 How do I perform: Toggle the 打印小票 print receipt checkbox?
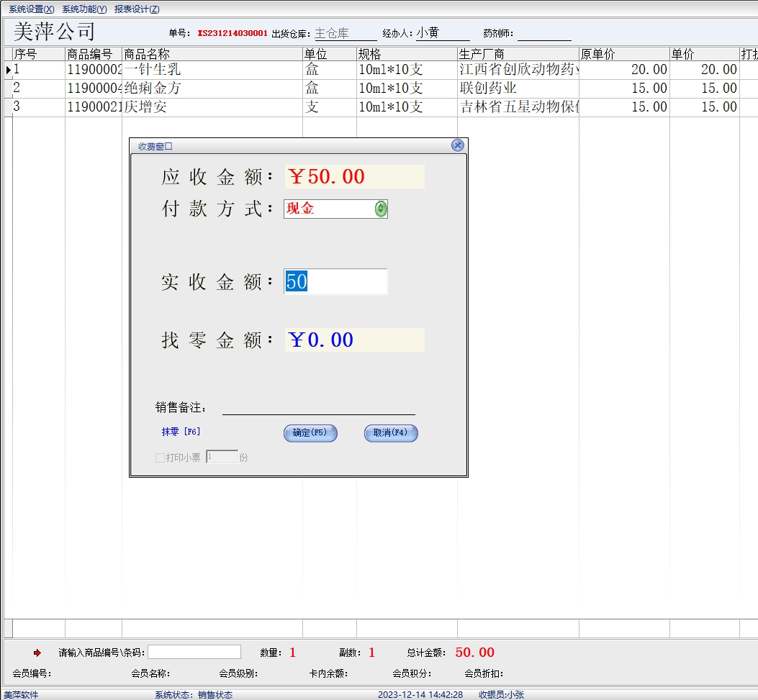(x=161, y=458)
